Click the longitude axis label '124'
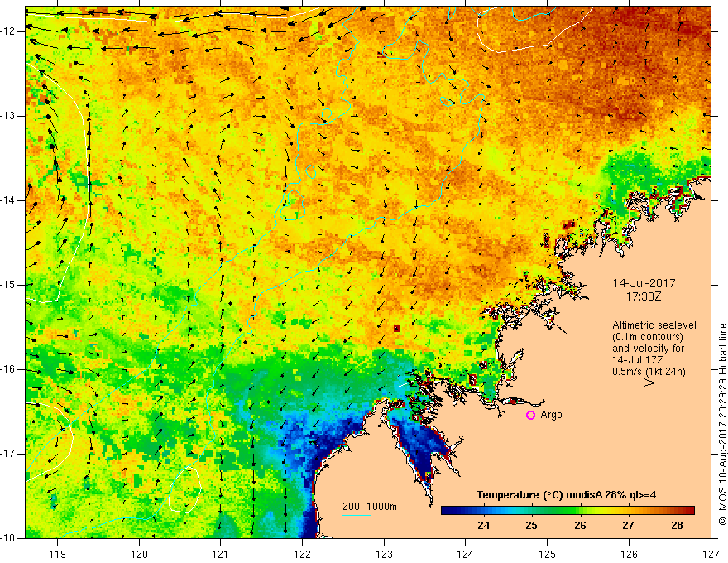728x563 pixels. [x=466, y=554]
